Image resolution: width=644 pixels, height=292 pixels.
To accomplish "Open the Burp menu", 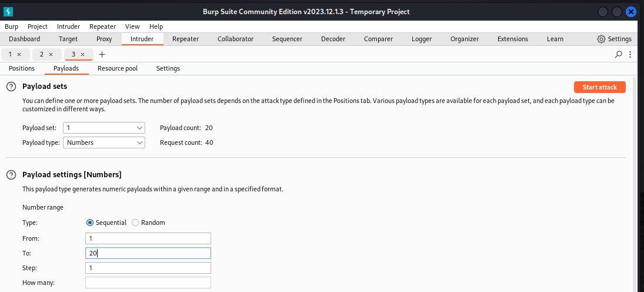I will (12, 26).
